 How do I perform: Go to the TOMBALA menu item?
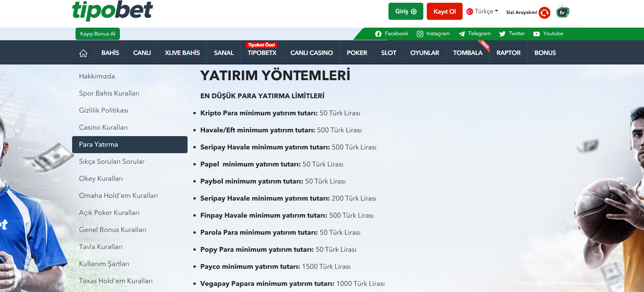(x=467, y=53)
